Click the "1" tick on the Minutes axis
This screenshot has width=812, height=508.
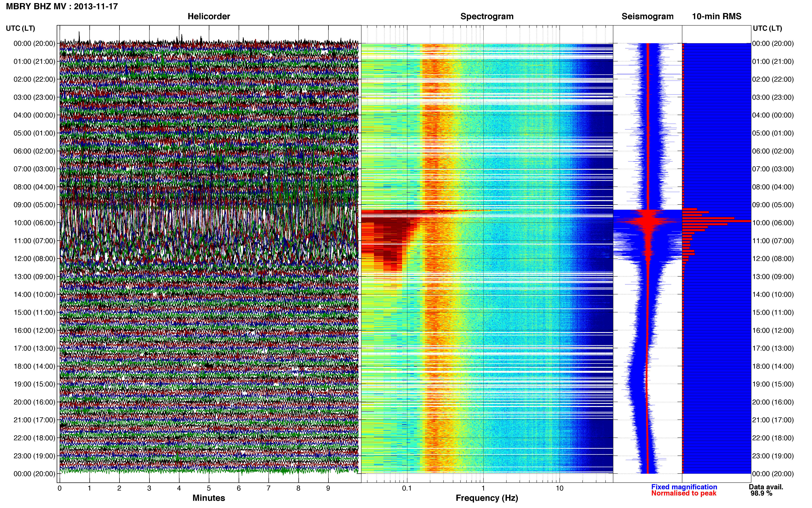[x=89, y=488]
